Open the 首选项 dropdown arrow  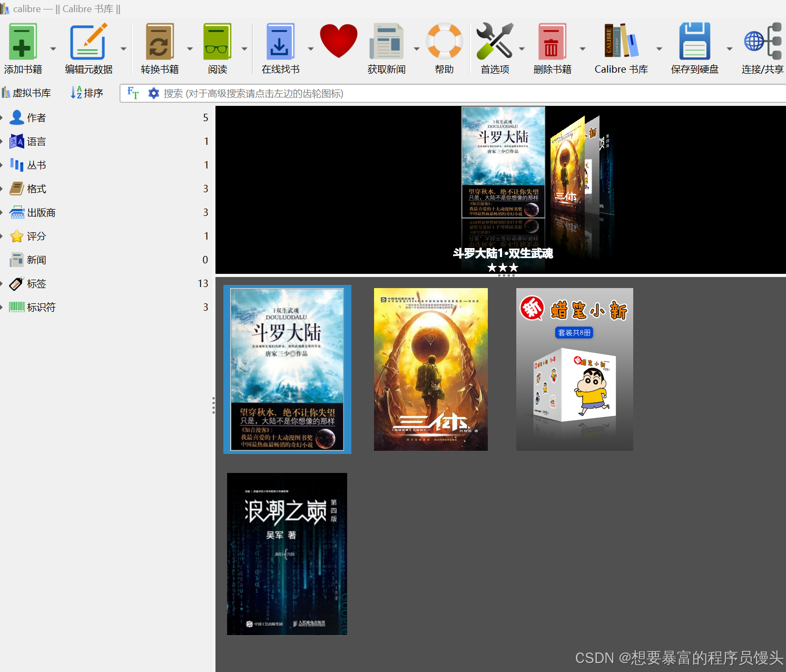pyautogui.click(x=522, y=49)
